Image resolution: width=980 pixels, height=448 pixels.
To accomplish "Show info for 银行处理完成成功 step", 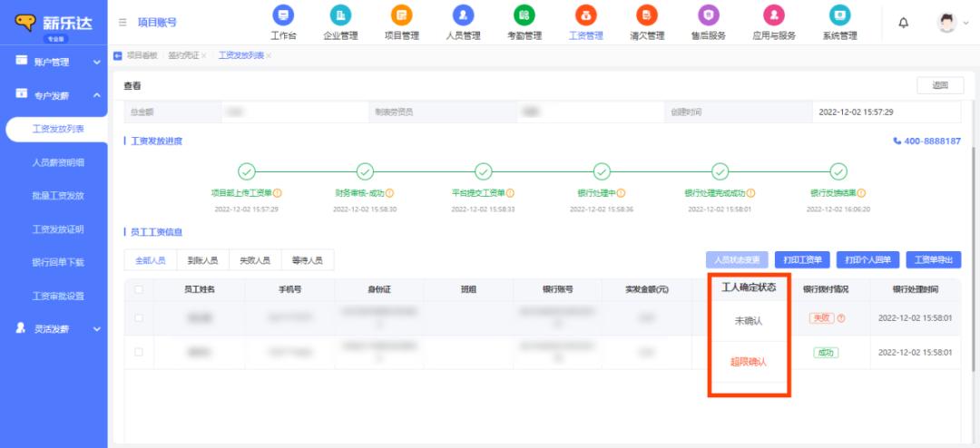I will 750,194.
